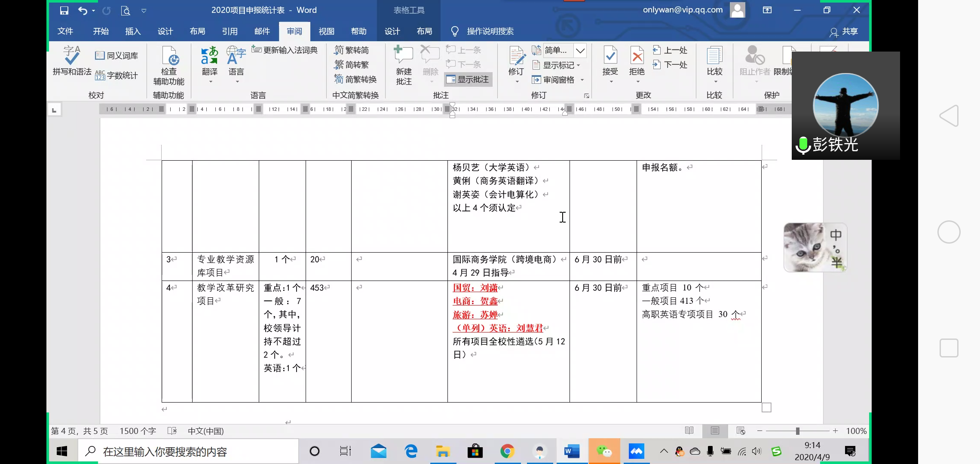Click the Save icon in title bar

tap(64, 10)
